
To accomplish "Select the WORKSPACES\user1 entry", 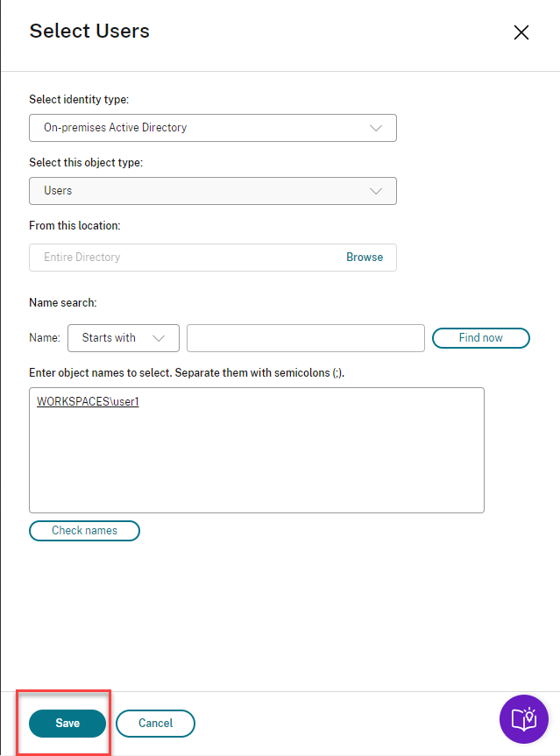I will [x=88, y=402].
